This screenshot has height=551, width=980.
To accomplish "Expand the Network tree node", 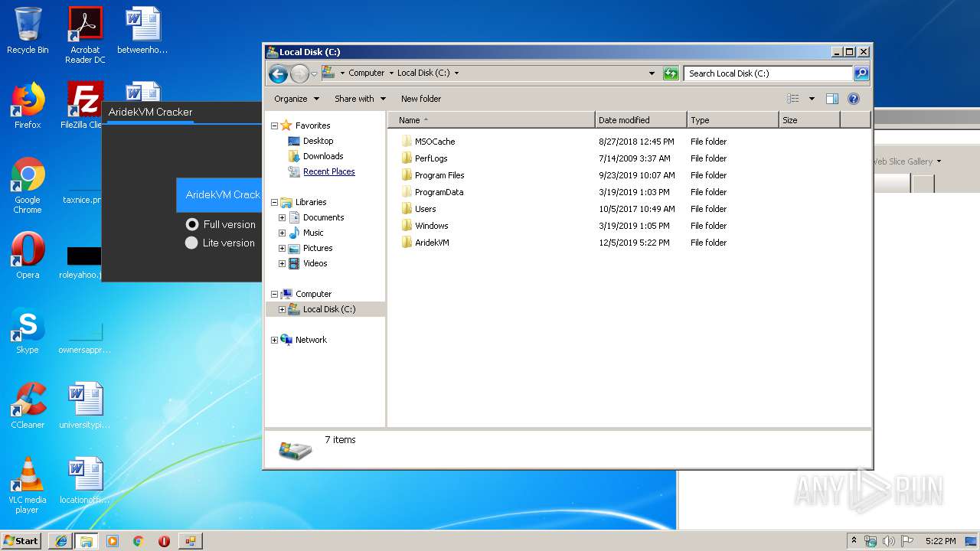I will pyautogui.click(x=274, y=340).
